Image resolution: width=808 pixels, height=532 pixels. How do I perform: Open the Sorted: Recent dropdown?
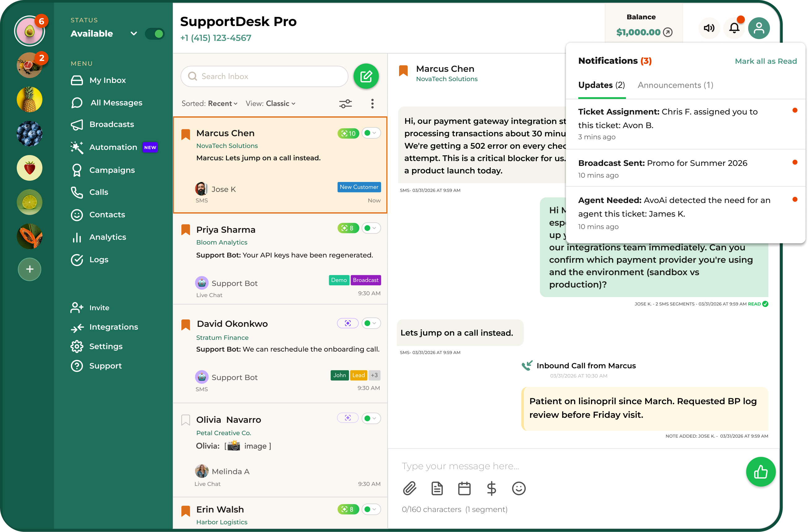tap(210, 103)
